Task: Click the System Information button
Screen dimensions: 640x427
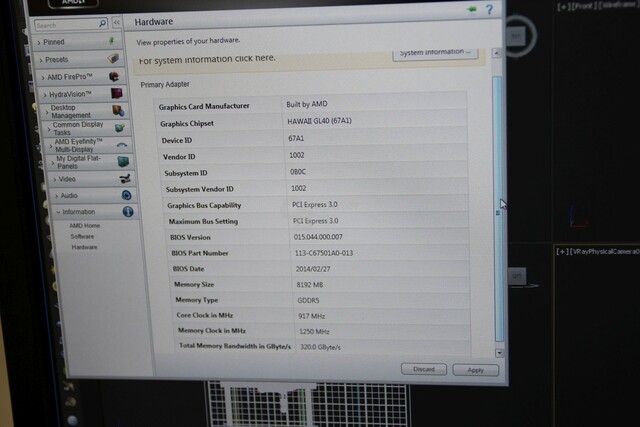Action: pos(435,53)
